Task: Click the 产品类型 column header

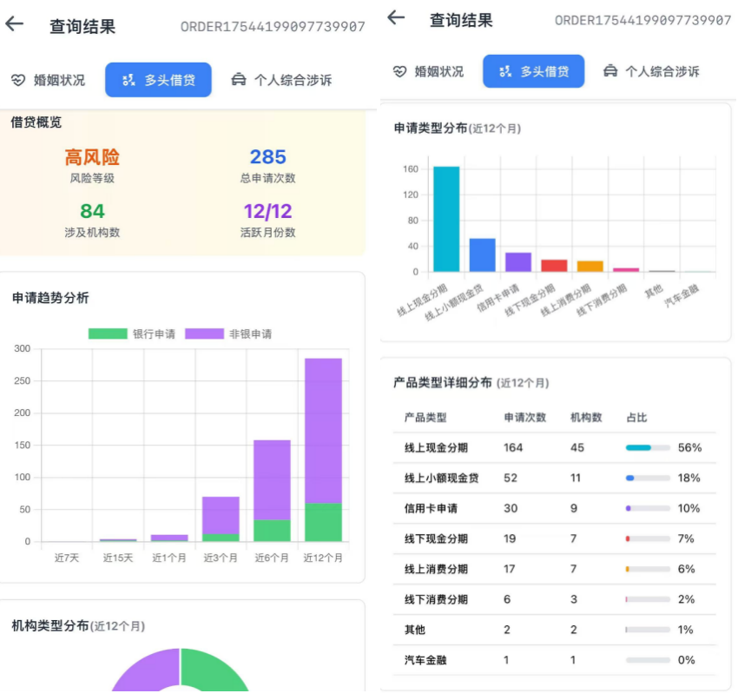Action: point(425,418)
